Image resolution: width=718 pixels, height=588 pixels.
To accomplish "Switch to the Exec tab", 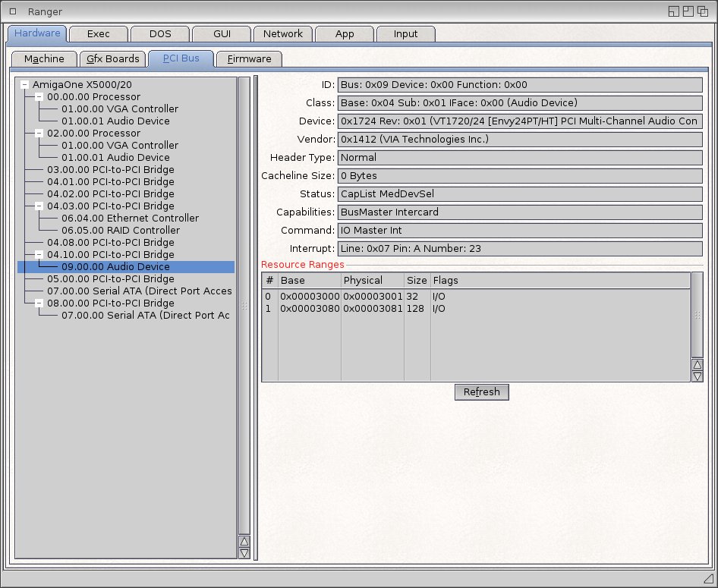I will coord(98,34).
